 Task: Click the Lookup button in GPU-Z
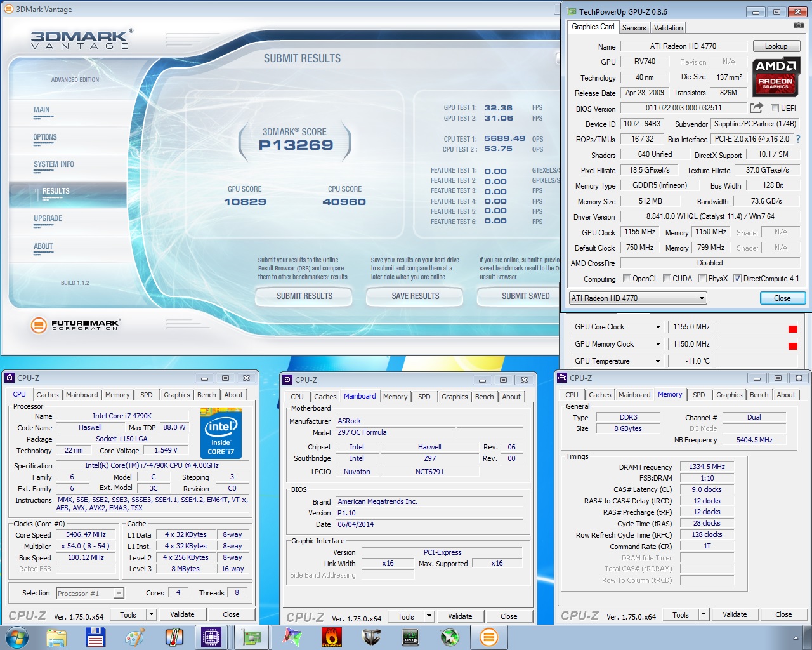tap(776, 46)
